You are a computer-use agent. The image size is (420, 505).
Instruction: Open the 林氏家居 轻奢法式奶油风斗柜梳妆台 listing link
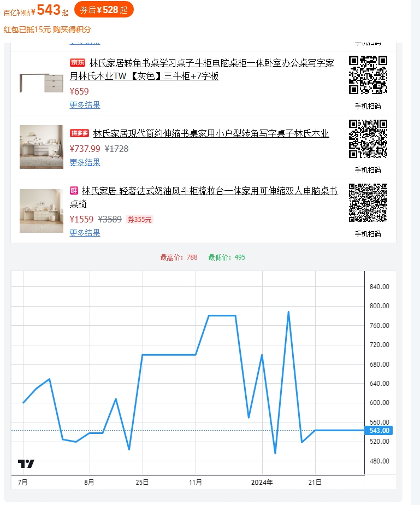pyautogui.click(x=203, y=197)
